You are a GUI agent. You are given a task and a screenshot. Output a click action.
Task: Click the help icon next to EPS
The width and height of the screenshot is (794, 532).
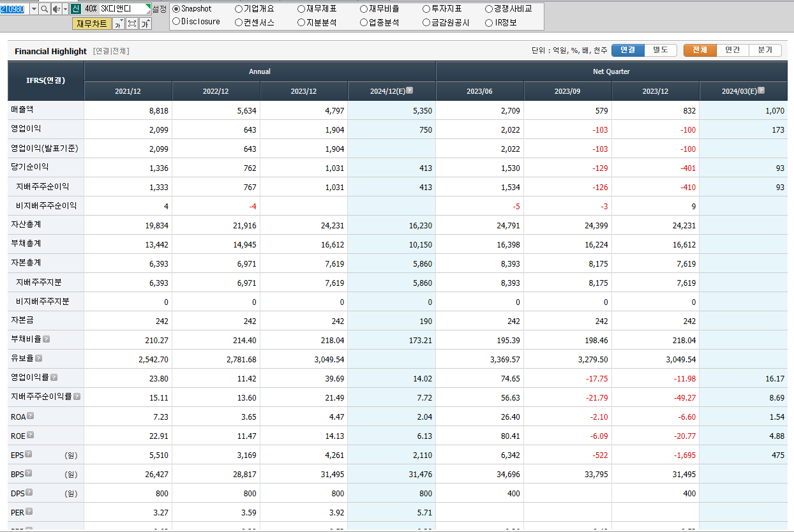point(28,454)
